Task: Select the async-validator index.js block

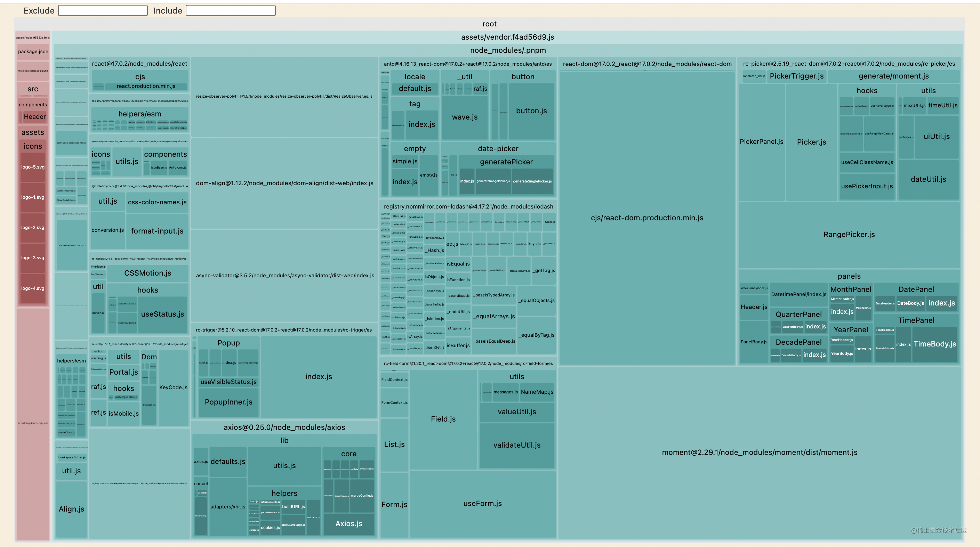Action: (x=284, y=276)
